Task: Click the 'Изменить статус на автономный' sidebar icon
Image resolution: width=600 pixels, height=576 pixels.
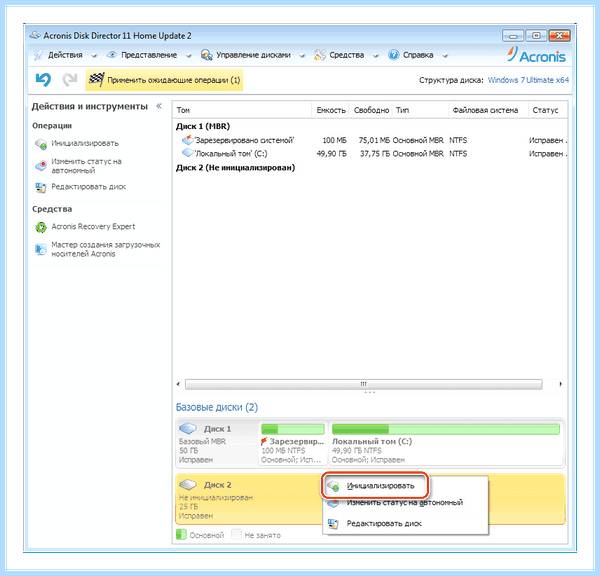Action: (41, 166)
